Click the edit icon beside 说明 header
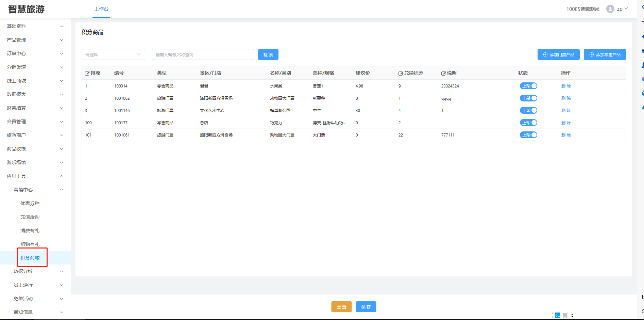The image size is (644, 320). point(443,74)
